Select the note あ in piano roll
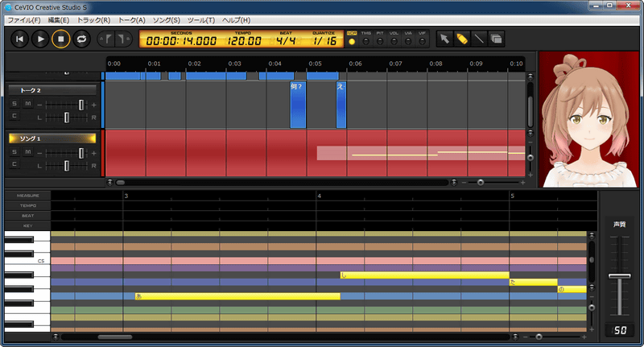The image size is (644, 347). tap(237, 296)
